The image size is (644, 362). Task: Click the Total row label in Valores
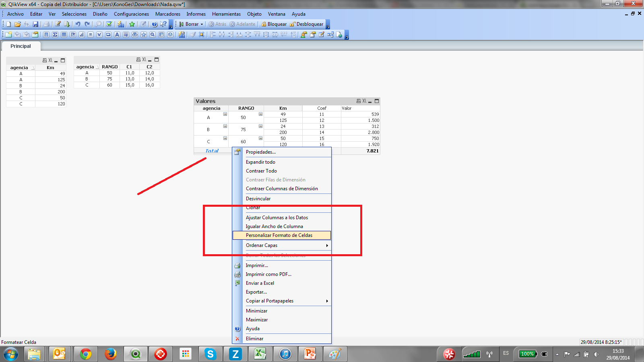tap(212, 151)
